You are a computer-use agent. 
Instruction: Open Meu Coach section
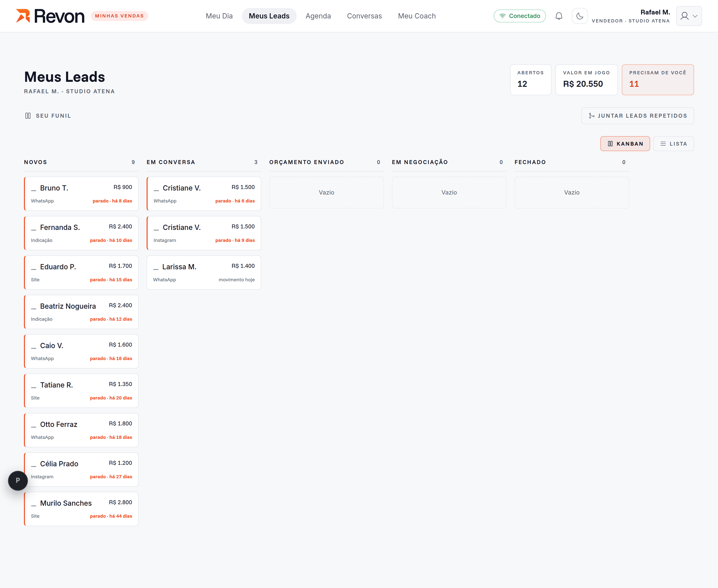[x=417, y=16]
